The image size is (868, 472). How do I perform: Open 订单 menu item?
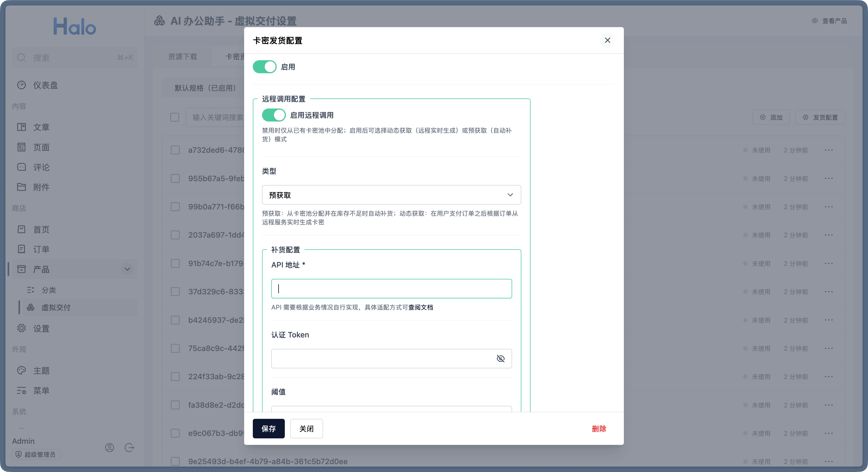click(41, 249)
